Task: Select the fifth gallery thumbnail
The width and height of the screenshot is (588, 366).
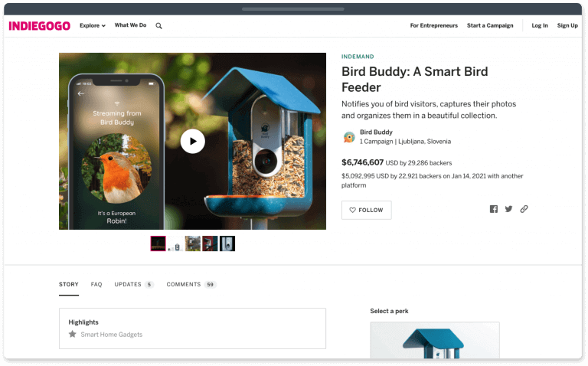Action: pos(227,243)
